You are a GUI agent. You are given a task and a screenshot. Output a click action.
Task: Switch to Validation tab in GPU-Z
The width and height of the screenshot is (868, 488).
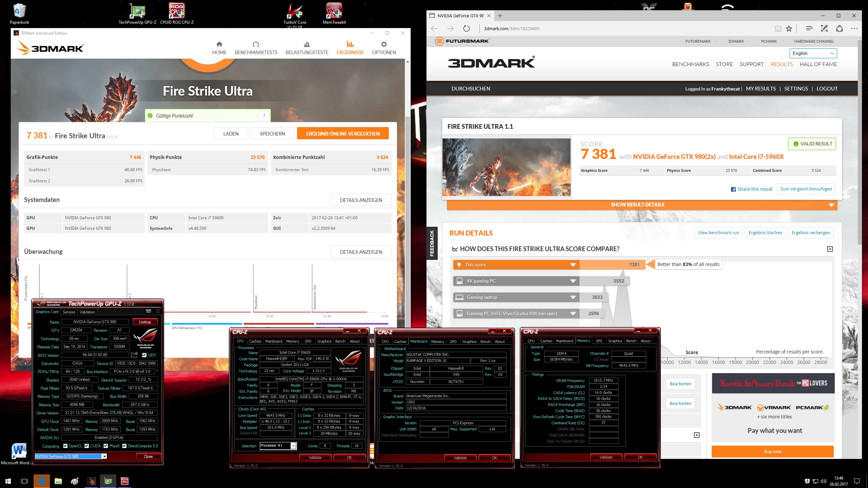pos(87,312)
